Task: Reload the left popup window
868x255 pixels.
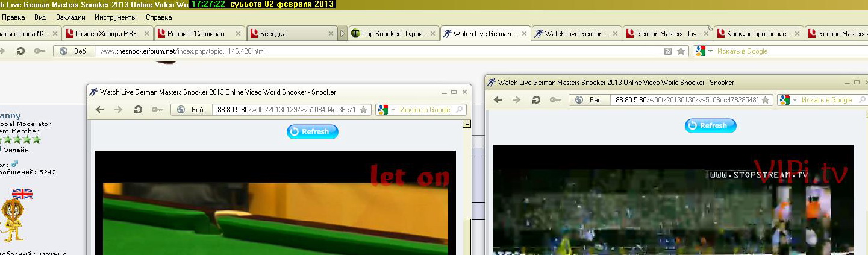Action: point(138,110)
